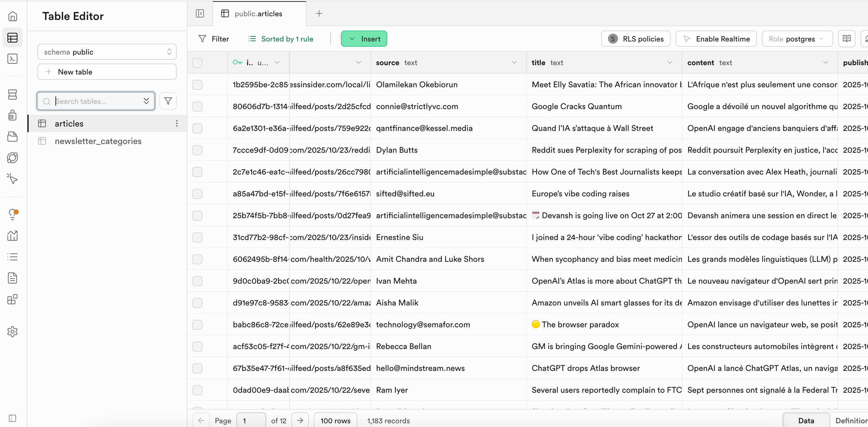Image resolution: width=868 pixels, height=427 pixels.
Task: Toggle the select-all rows header checkbox
Action: pos(197,63)
